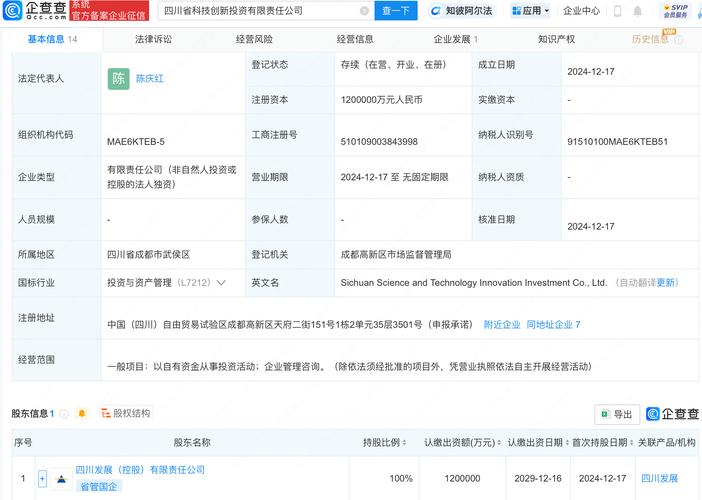The height and width of the screenshot is (500, 702).
Task: Click the 省管国企 tag
Action: coord(98,486)
